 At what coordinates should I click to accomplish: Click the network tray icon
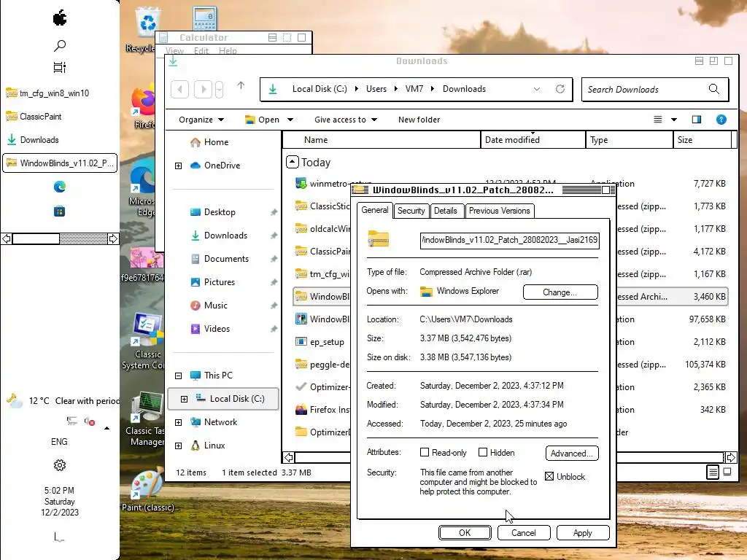point(72,421)
